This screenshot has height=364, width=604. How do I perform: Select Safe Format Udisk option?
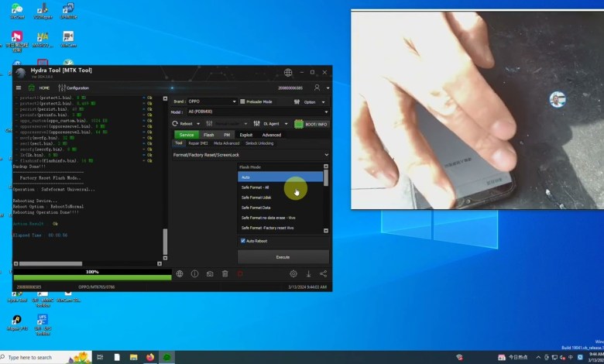(x=280, y=197)
